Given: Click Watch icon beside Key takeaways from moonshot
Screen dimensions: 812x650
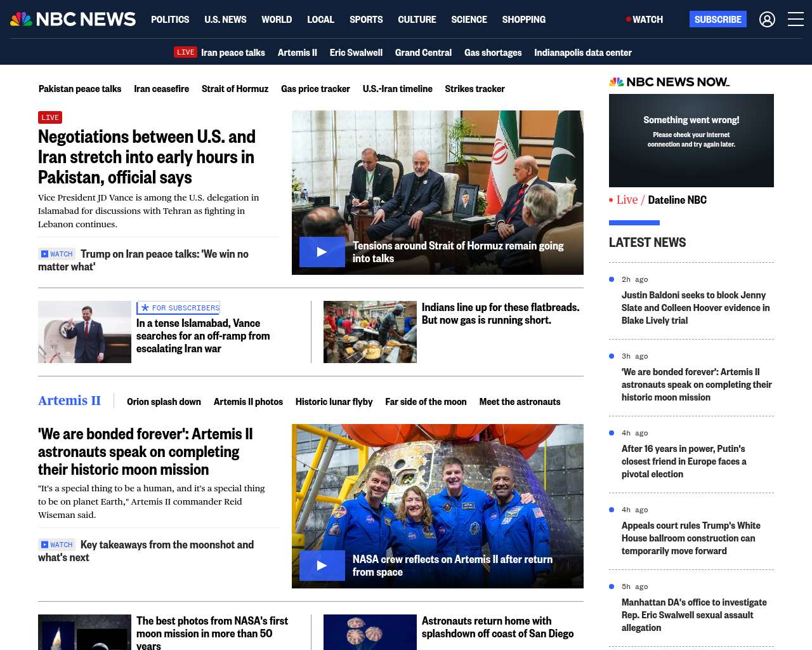Looking at the screenshot, I should click(56, 545).
